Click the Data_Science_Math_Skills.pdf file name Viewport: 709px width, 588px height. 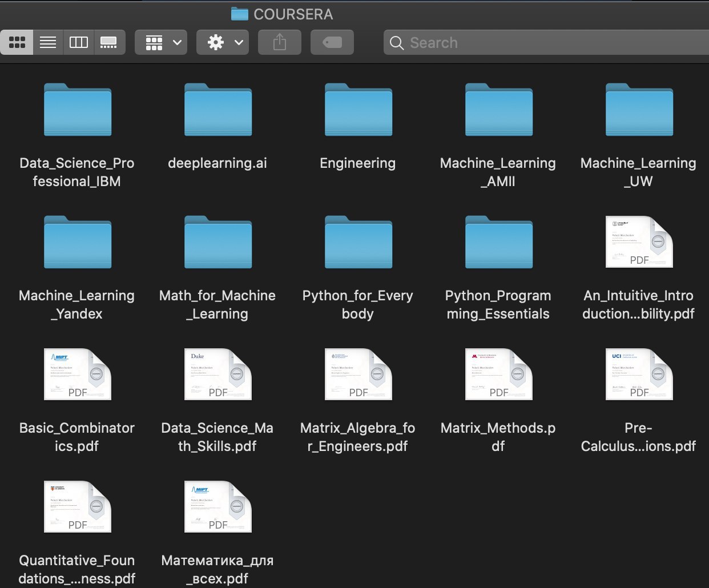(217, 437)
